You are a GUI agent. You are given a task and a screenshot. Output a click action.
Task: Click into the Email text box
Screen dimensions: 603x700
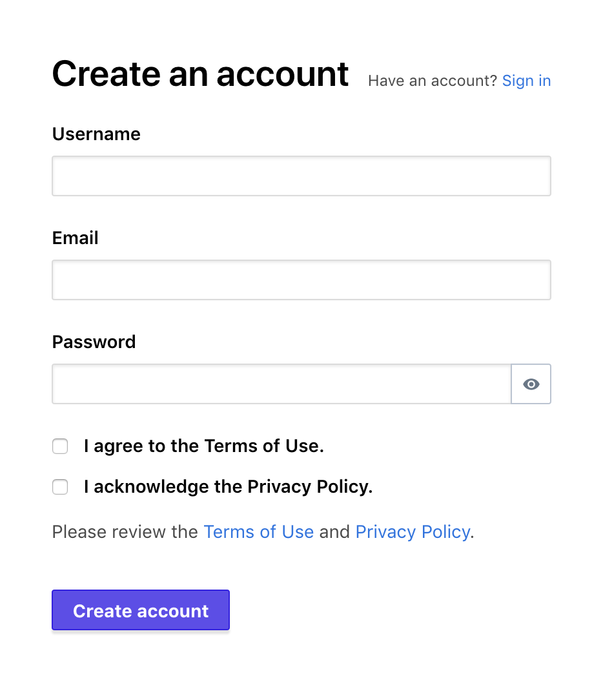301,280
